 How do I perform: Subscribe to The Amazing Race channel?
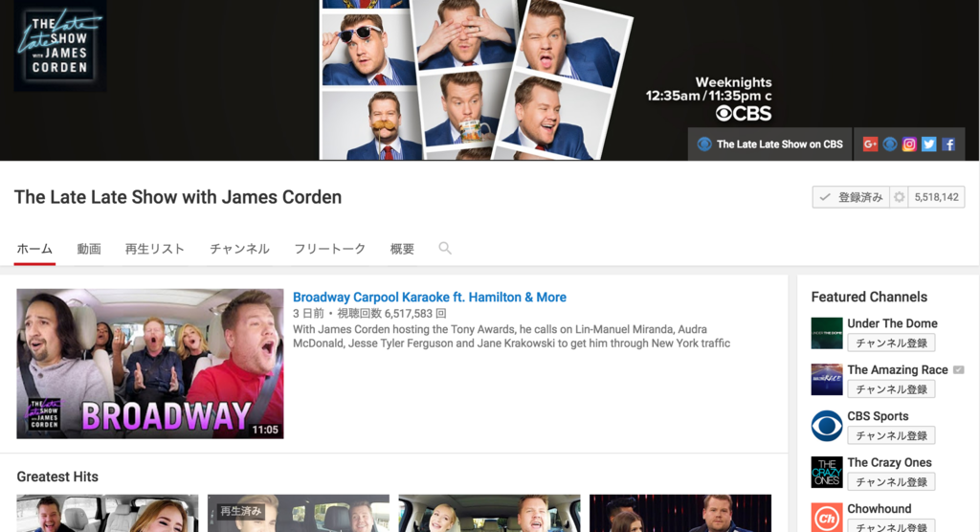tap(891, 388)
